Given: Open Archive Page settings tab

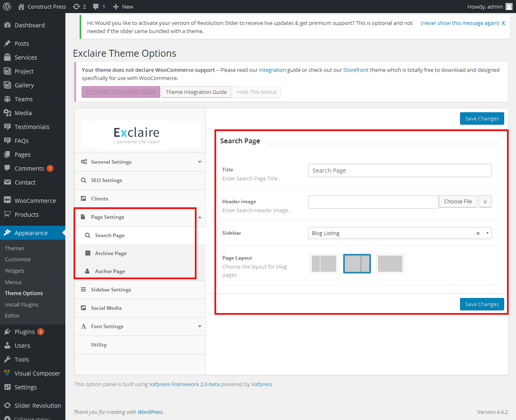Looking at the screenshot, I should (111, 253).
